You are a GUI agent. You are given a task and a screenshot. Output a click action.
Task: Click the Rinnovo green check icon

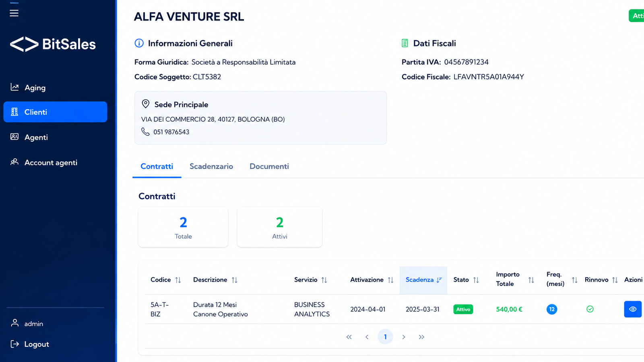pyautogui.click(x=590, y=309)
